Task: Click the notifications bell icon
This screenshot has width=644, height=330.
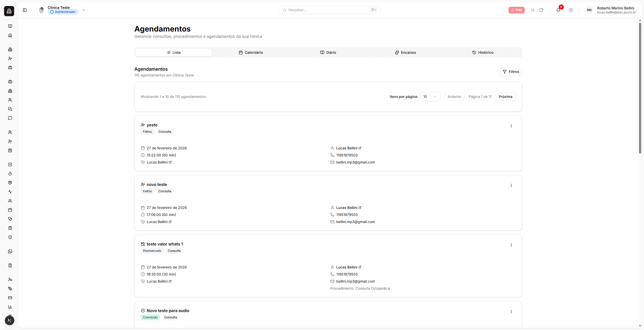Action: click(x=558, y=10)
